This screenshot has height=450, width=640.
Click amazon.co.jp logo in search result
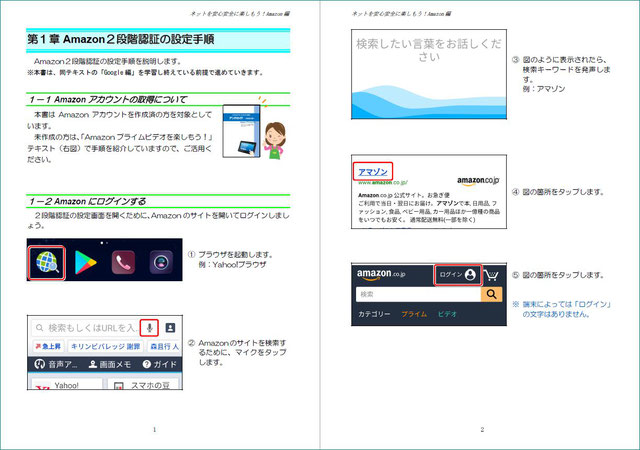478,180
